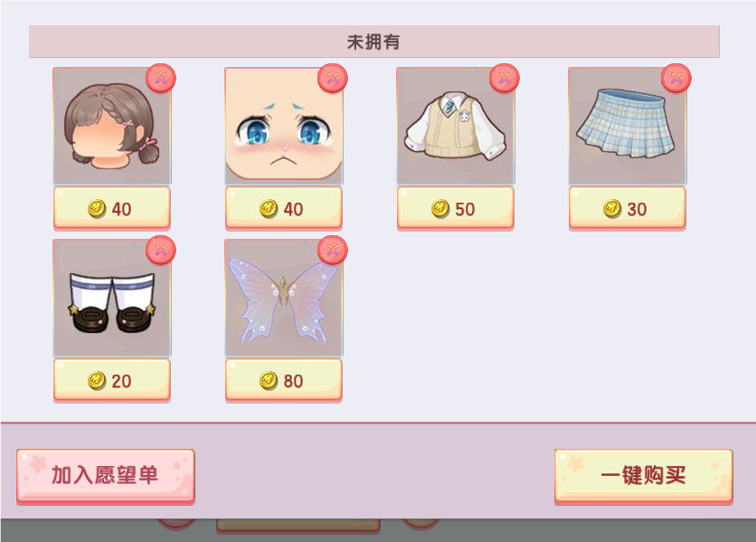This screenshot has height=542, width=756.
Task: Remove the blue plaid skirt item
Action: coord(676,78)
